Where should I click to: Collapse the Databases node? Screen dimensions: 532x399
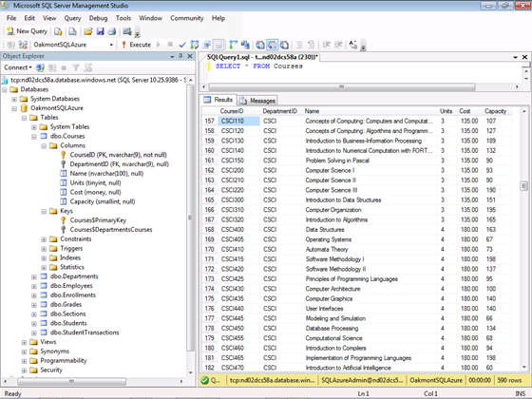coord(5,90)
